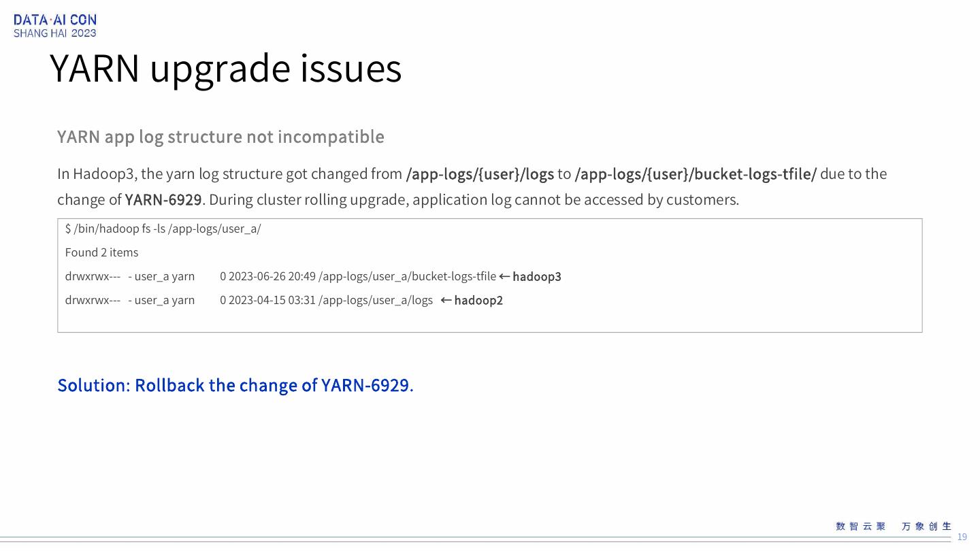Click the slide title YARN upgrade issues
This screenshot has width=980, height=551.
point(225,68)
